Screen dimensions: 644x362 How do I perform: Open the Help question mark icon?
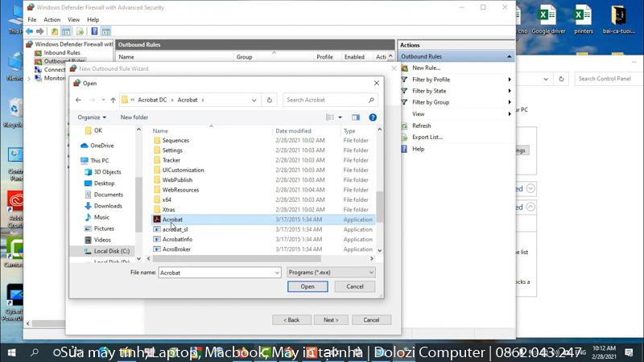(373, 117)
